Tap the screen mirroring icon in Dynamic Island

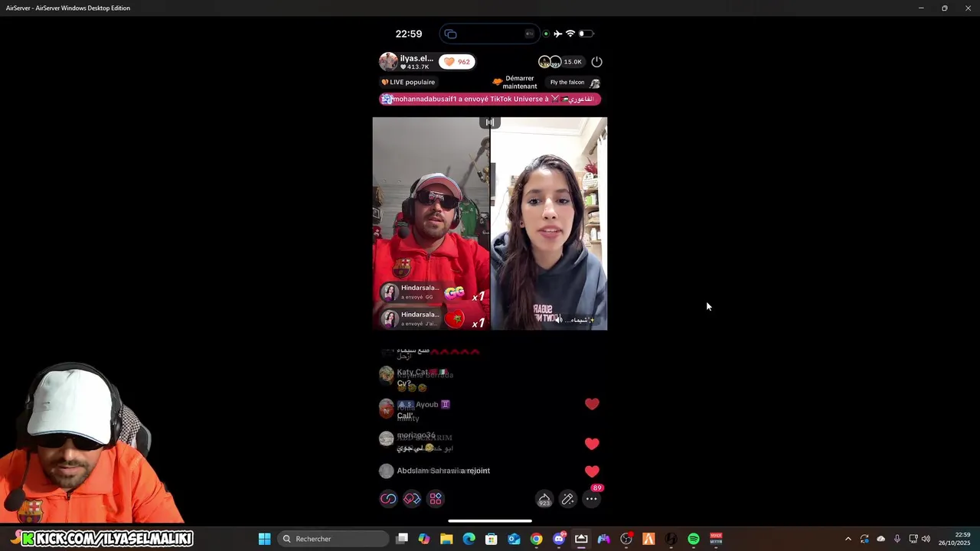[x=451, y=34]
